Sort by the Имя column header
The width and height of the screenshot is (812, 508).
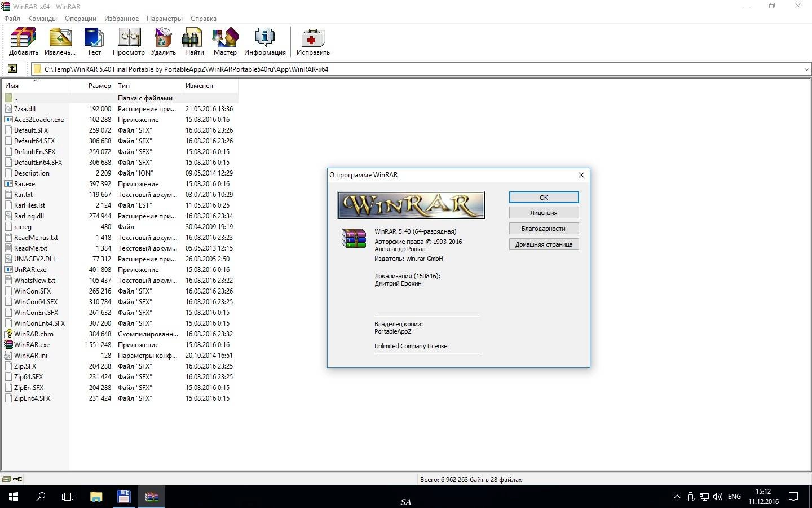[35, 86]
